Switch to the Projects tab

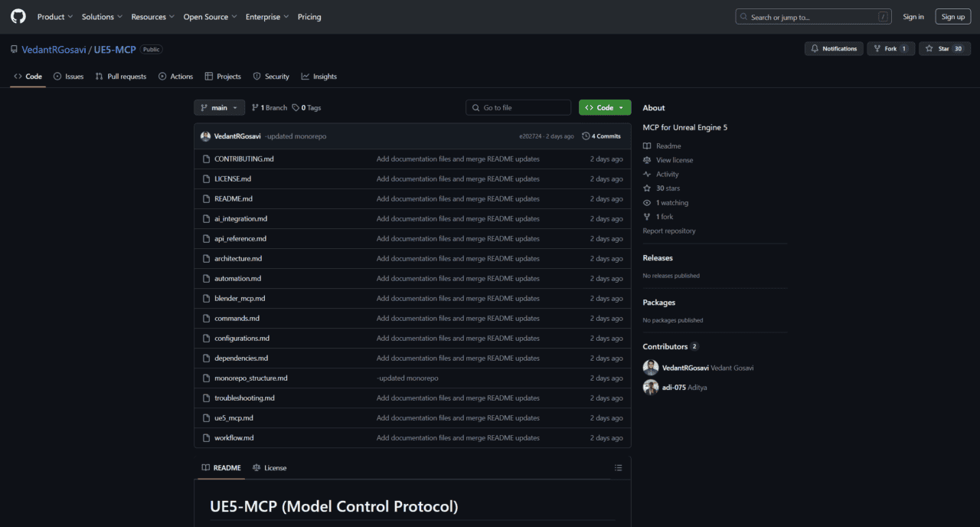coord(223,77)
